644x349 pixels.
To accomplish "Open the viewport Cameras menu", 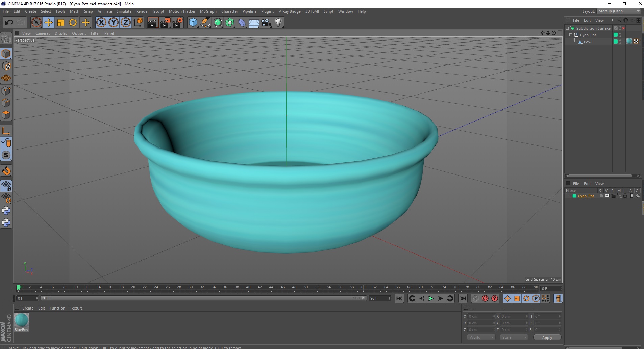I will click(x=43, y=33).
